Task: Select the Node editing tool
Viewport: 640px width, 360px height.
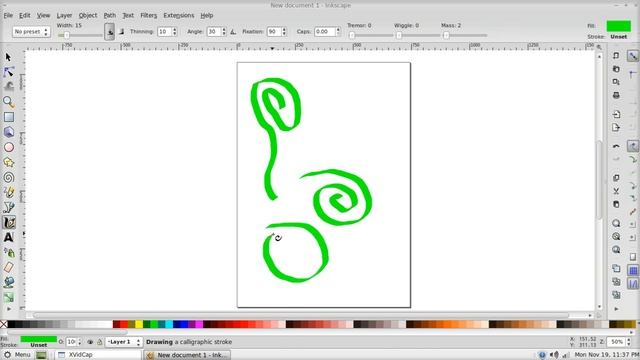Action: pyautogui.click(x=9, y=72)
